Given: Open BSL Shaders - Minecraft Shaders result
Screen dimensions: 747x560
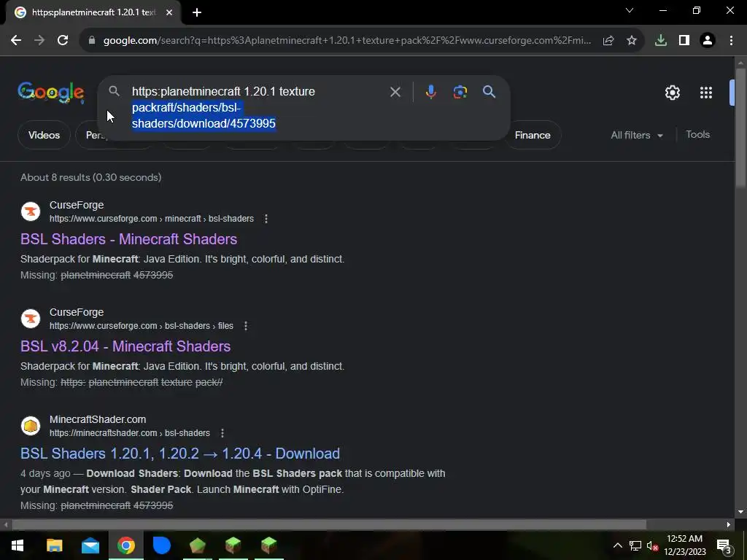Looking at the screenshot, I should [x=128, y=239].
